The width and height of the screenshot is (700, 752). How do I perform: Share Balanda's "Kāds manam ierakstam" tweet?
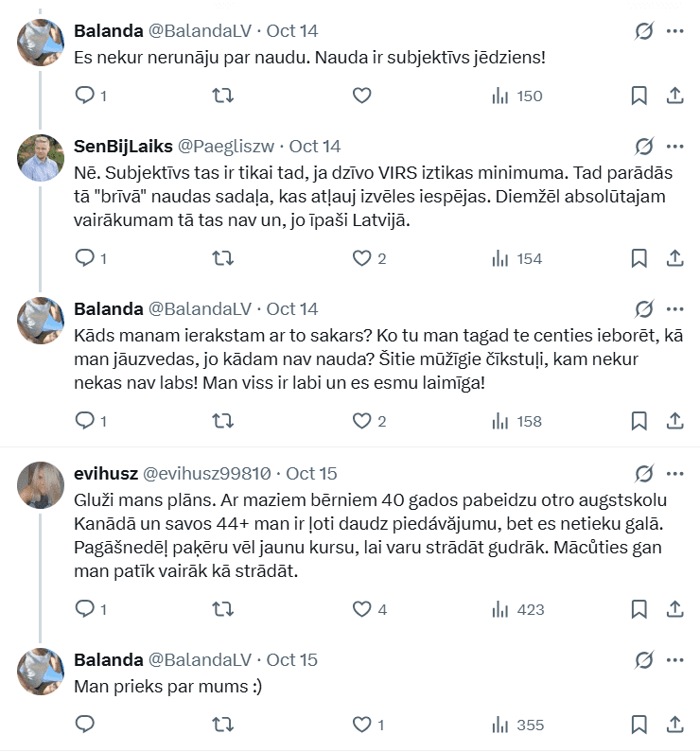click(x=675, y=421)
